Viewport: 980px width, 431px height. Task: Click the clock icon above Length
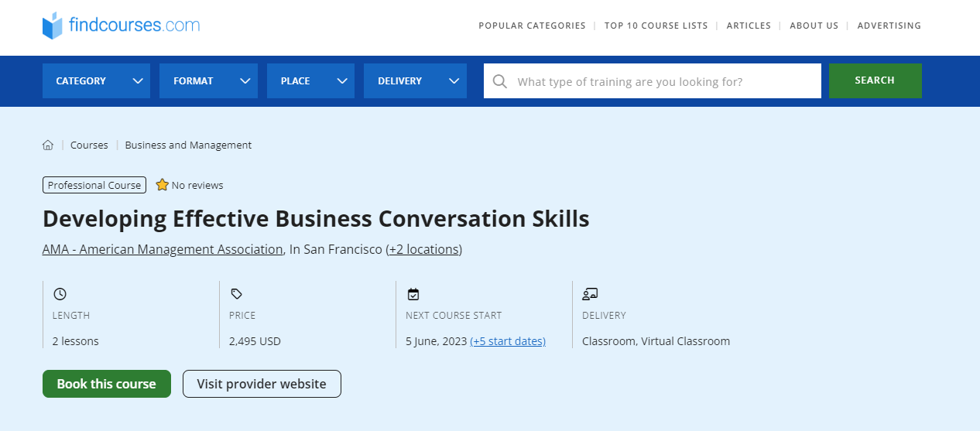[60, 294]
